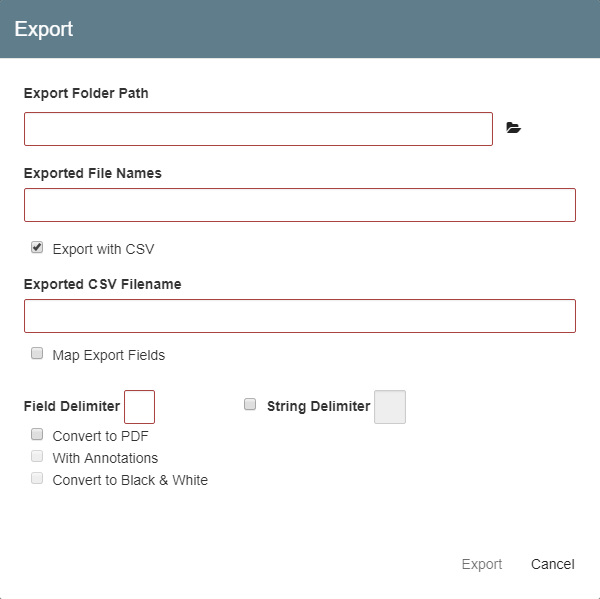
Task: Click the Export with CSV label
Action: click(103, 249)
